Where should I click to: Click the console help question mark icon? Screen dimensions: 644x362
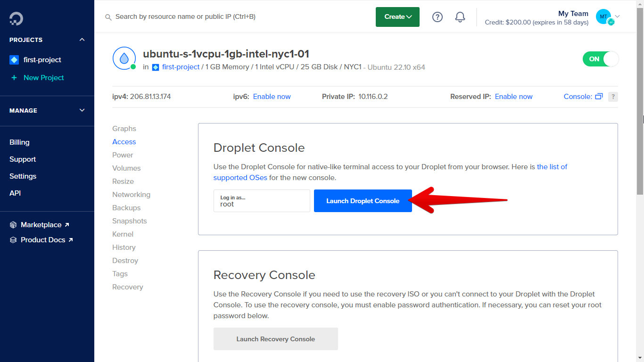613,96
